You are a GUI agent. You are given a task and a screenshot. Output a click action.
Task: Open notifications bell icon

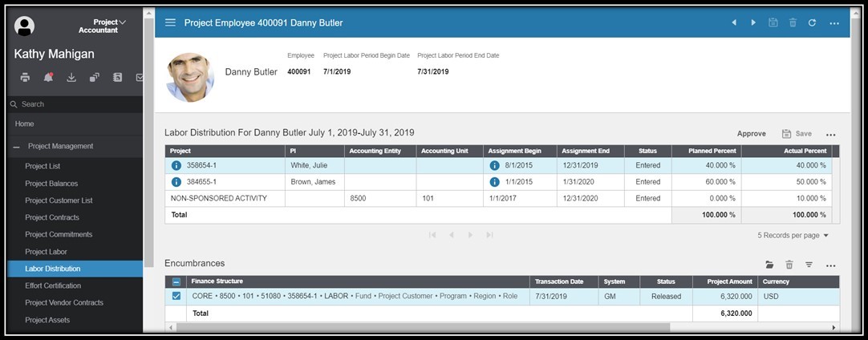(x=48, y=78)
